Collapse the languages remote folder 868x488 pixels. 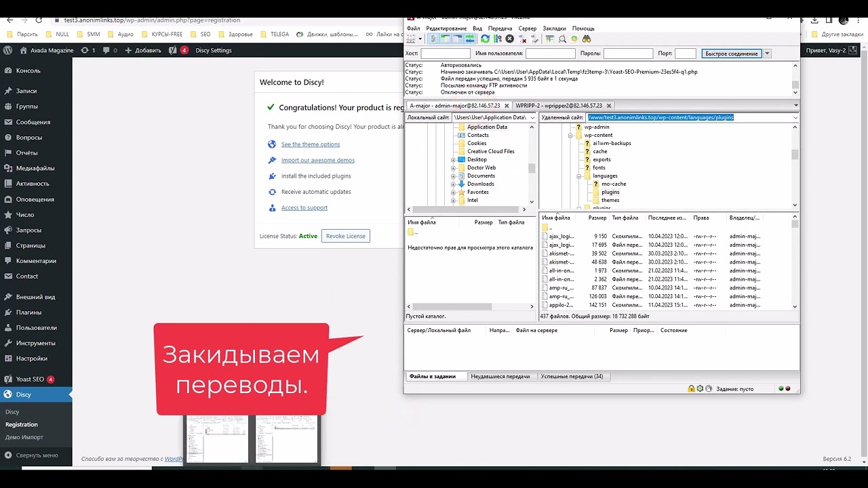pos(579,176)
